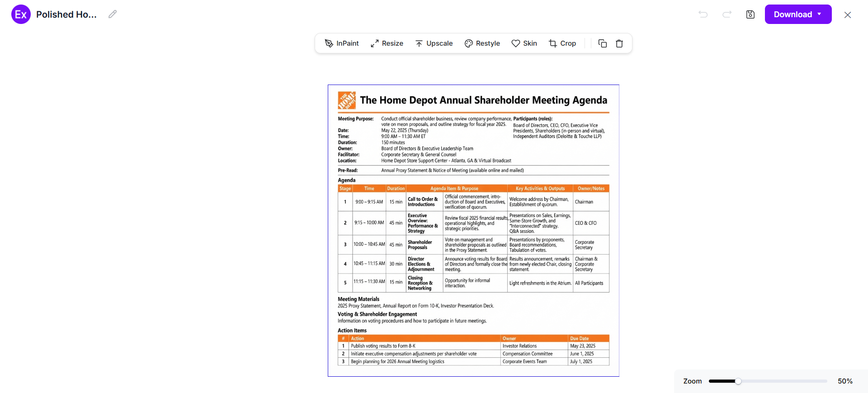Click the 'July 1, 2025' due date

(581, 361)
